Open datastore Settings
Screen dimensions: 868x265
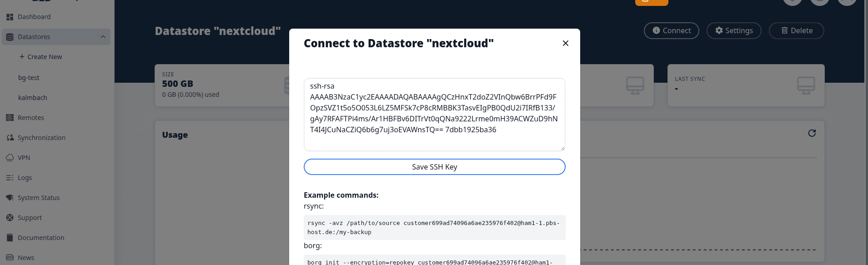pyautogui.click(x=733, y=30)
